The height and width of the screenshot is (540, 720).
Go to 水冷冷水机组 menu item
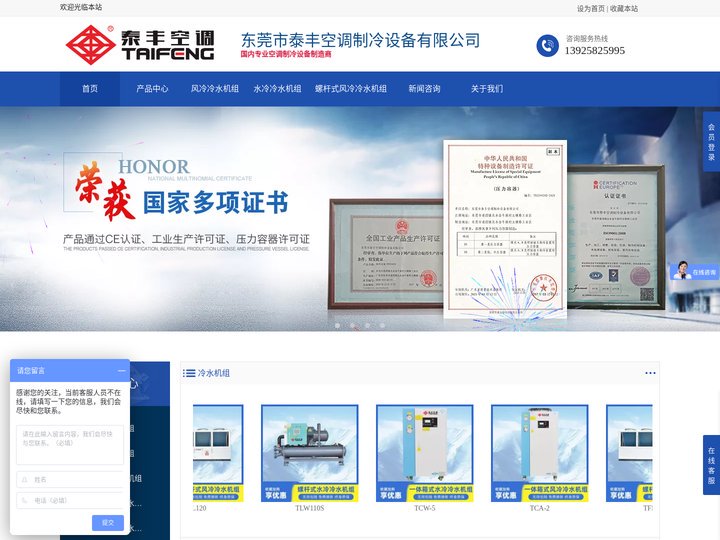tap(277, 89)
